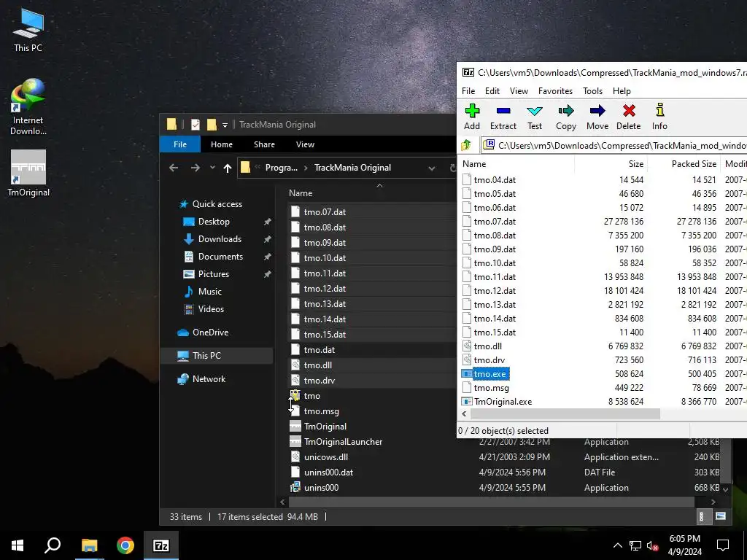Click 7-Zip horizontal scrollbar thumb

pos(565,414)
